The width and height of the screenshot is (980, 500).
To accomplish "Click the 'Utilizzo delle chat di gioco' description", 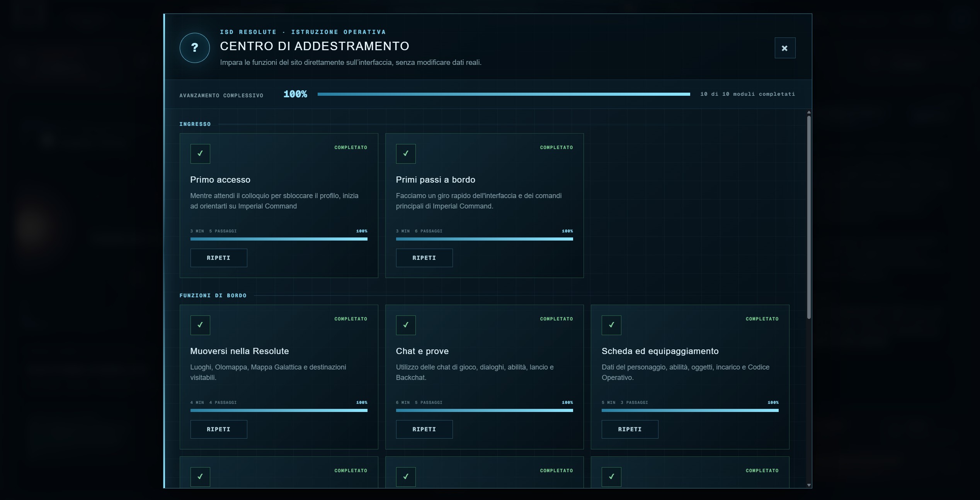I will (x=475, y=372).
